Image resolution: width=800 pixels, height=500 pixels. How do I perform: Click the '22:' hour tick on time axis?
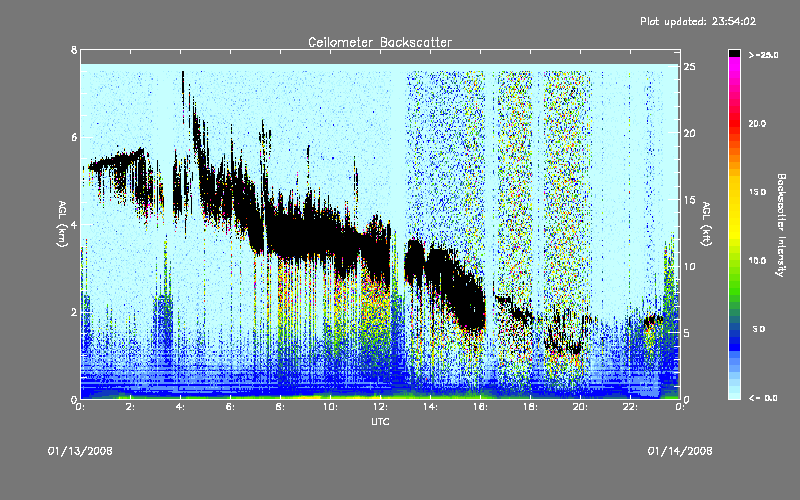click(x=630, y=407)
